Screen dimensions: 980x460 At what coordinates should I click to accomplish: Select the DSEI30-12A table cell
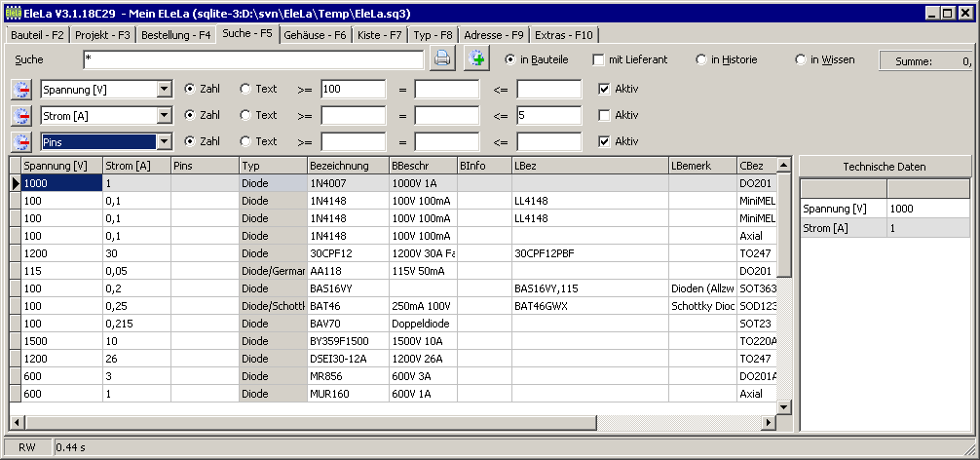(x=348, y=359)
